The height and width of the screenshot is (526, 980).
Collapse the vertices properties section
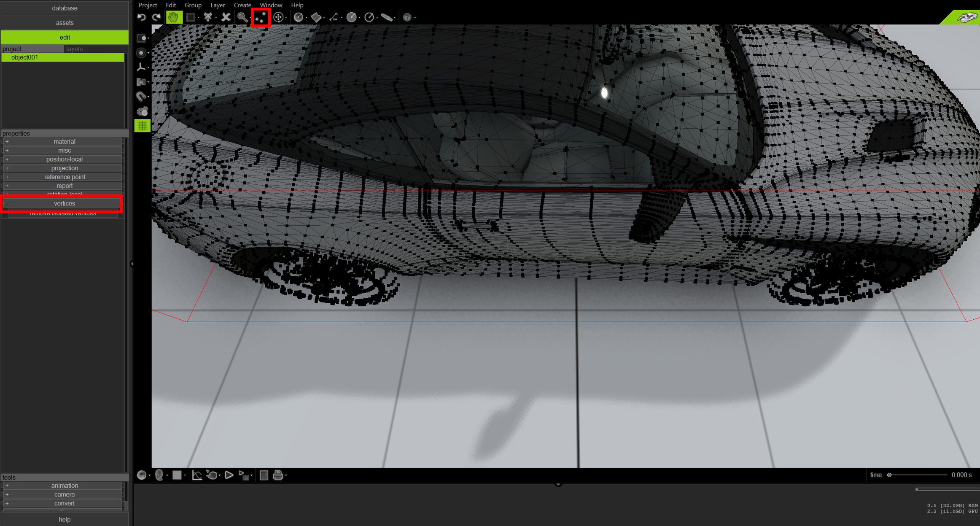click(x=64, y=203)
